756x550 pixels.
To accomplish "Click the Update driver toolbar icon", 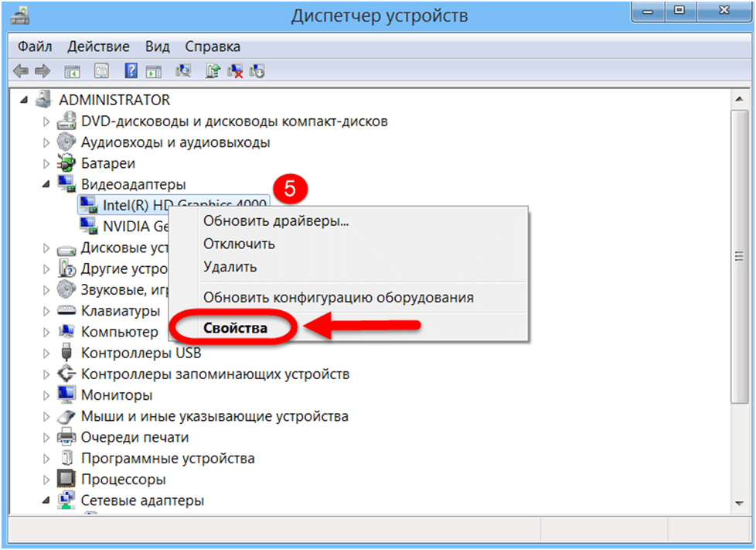I will (x=213, y=71).
